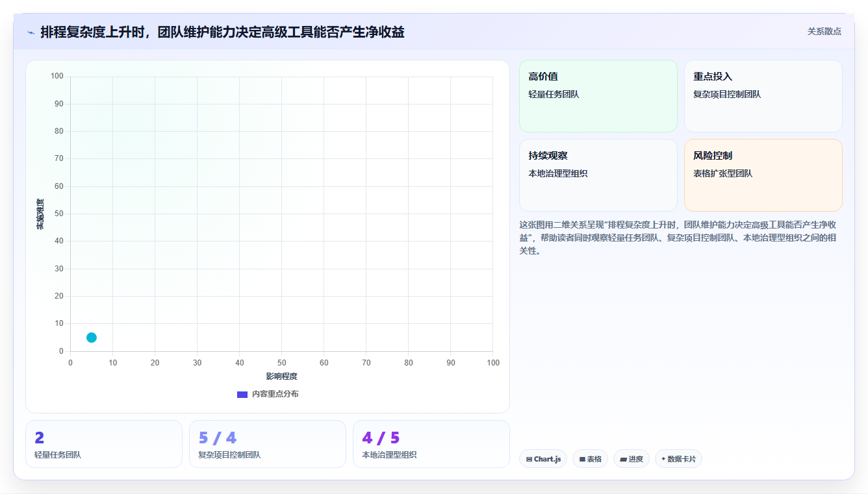
Task: Click the icon in the Chart.js chip
Action: (530, 460)
